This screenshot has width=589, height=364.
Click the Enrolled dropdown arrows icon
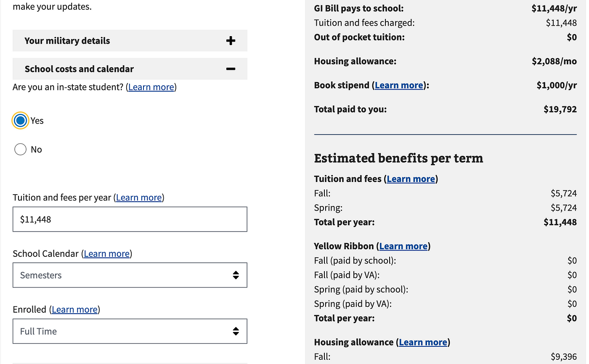coord(236,331)
